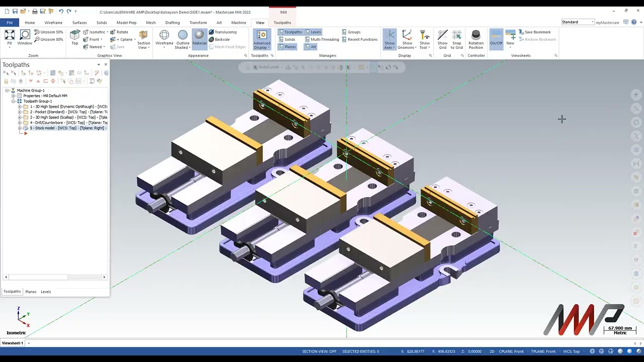
Task: Open the Transform ribbon tab
Action: tap(198, 23)
